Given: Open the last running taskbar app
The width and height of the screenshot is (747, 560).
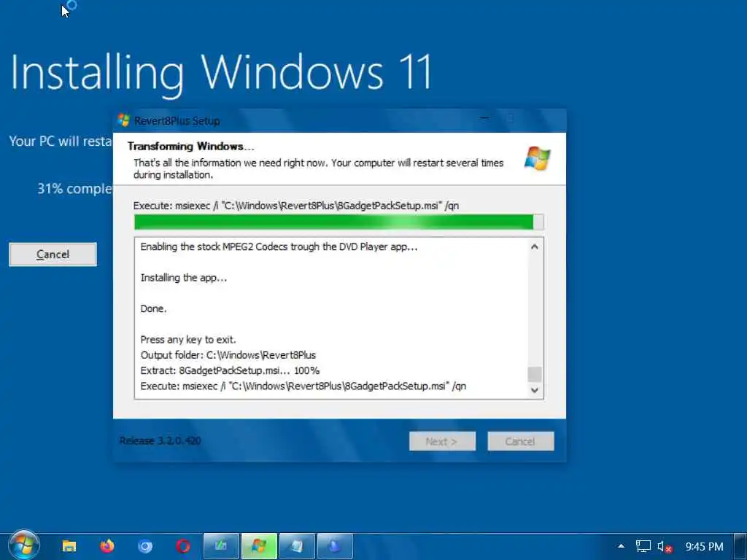Looking at the screenshot, I should pos(335,545).
